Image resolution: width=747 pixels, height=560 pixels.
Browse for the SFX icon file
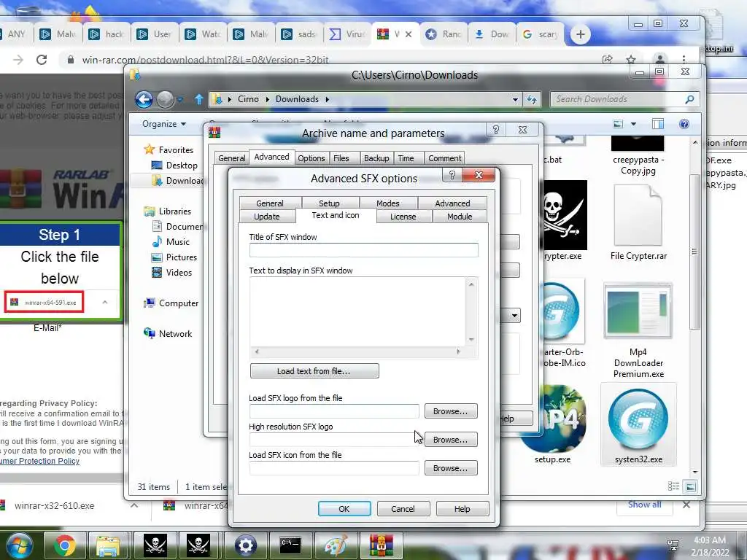tap(450, 468)
